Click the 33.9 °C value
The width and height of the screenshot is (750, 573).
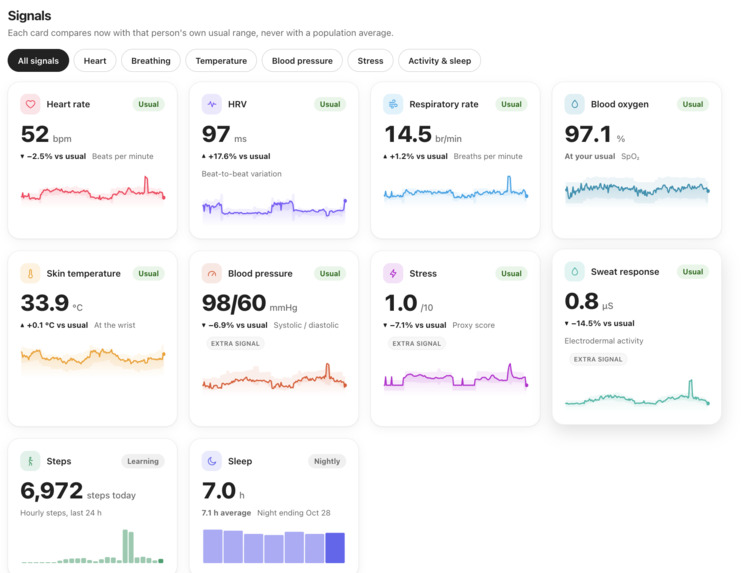pyautogui.click(x=52, y=303)
